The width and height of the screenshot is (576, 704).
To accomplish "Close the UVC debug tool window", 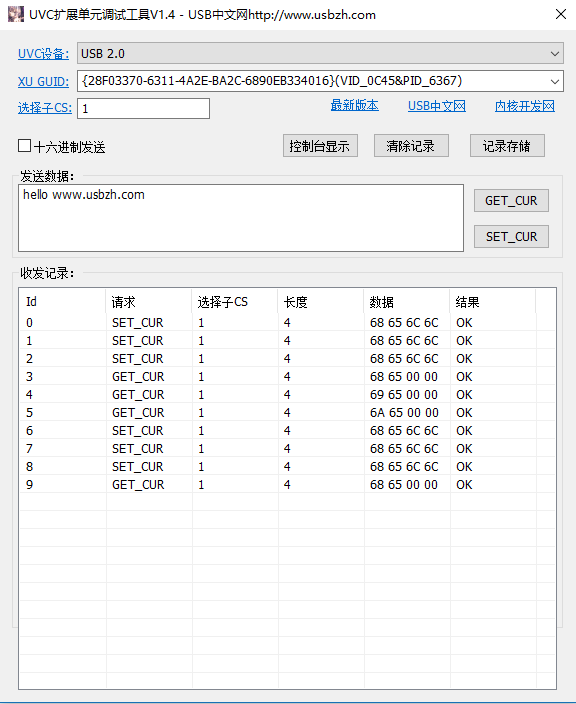I will [561, 14].
